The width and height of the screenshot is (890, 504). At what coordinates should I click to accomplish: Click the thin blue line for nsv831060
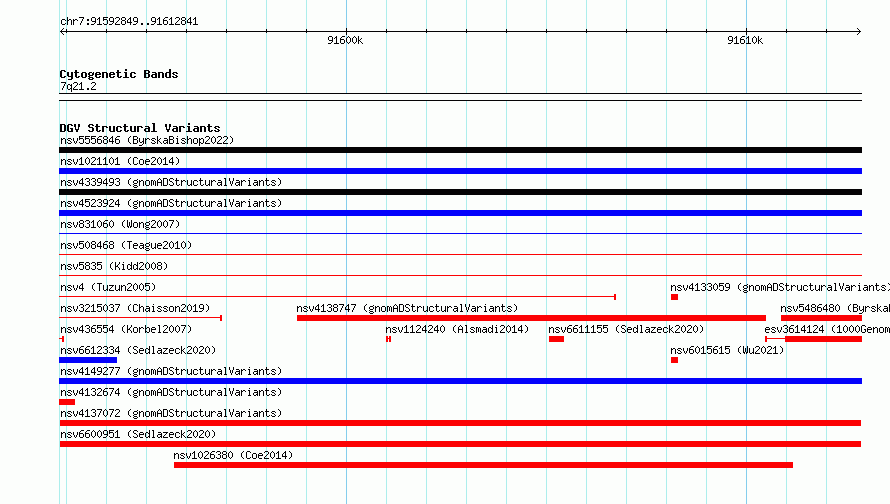point(460,233)
